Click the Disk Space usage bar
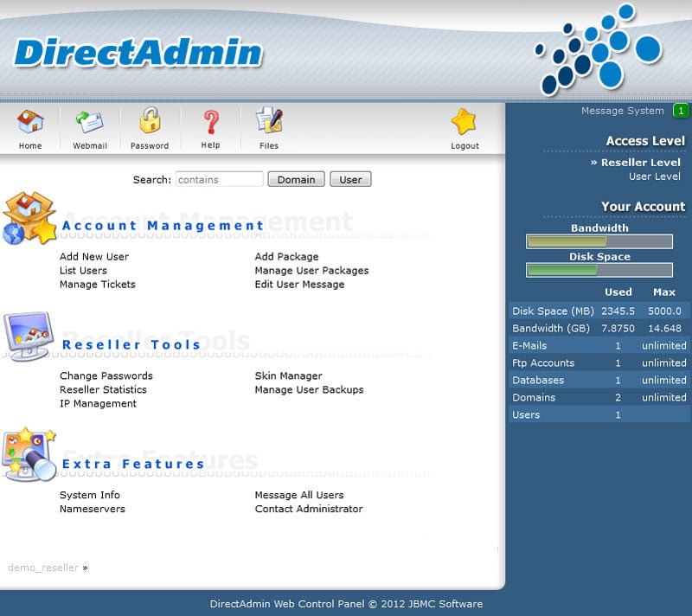 (x=599, y=270)
